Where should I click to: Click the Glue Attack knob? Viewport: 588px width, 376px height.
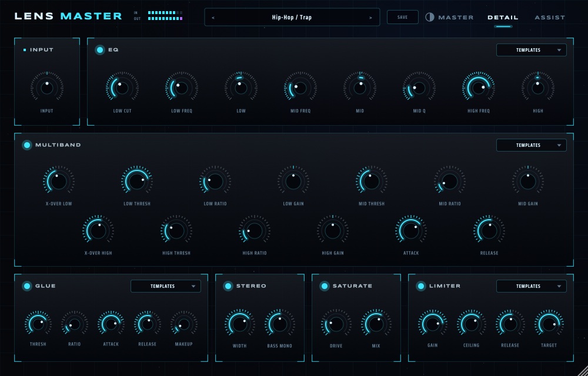(111, 324)
